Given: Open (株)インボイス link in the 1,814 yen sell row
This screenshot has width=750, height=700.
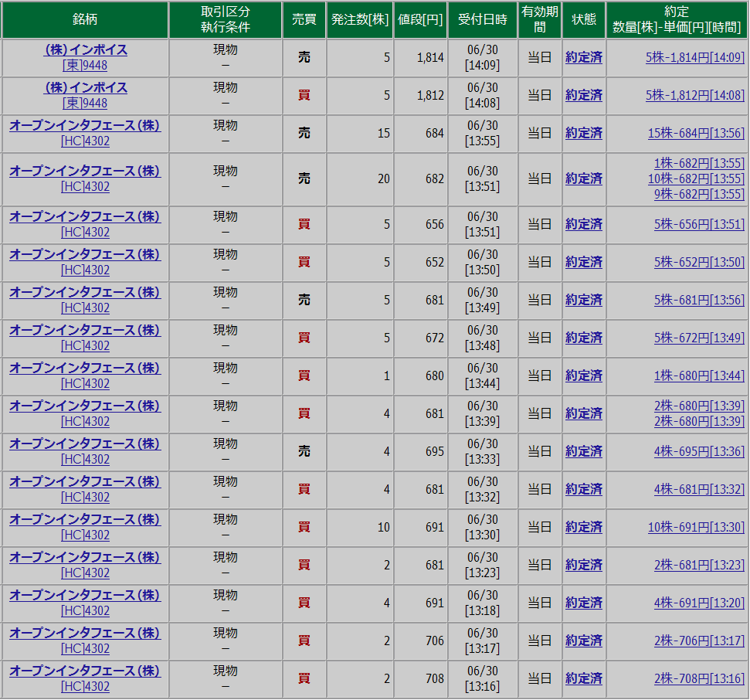Looking at the screenshot, I should click(x=85, y=49).
